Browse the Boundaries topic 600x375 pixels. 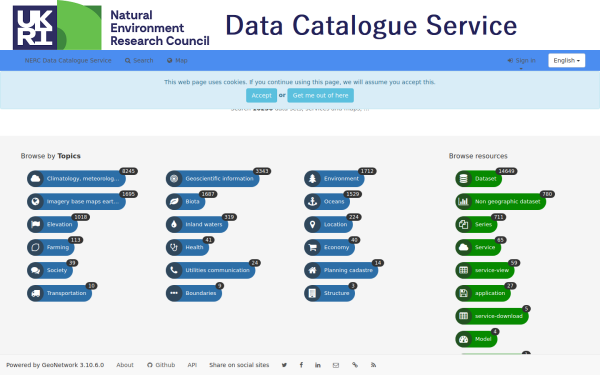coord(194,293)
